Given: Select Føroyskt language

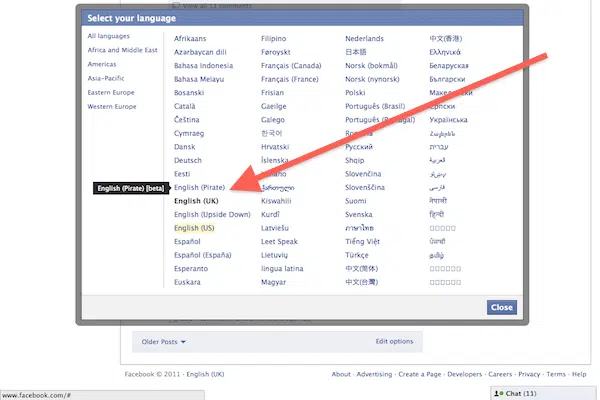Looking at the screenshot, I should tap(276, 52).
